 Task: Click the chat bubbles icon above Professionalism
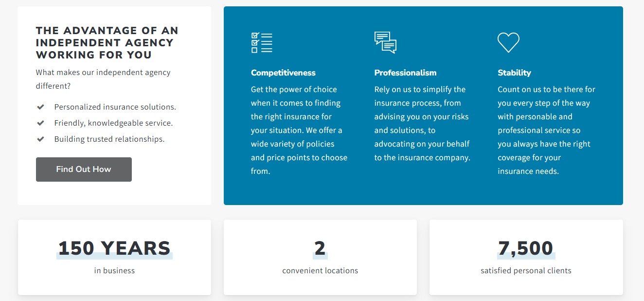pyautogui.click(x=385, y=42)
